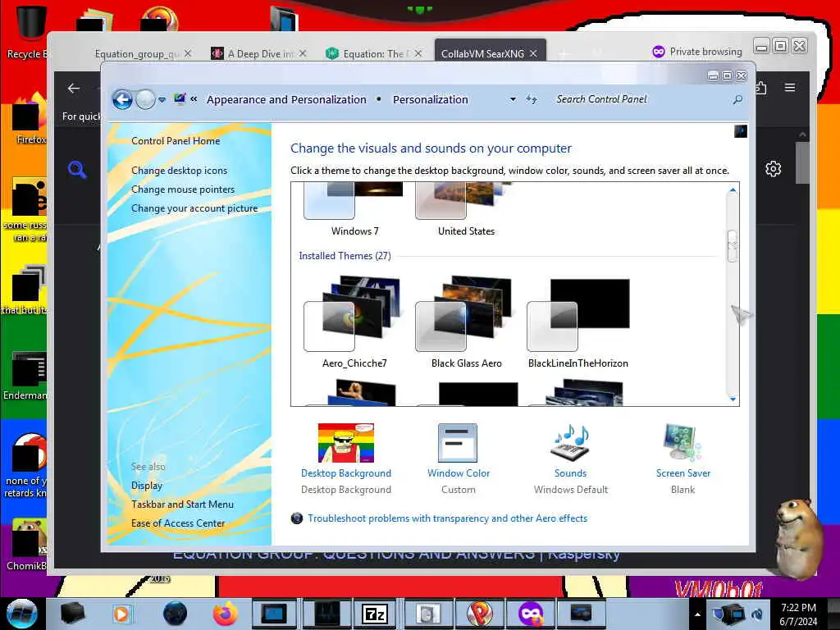Select the United States theme
This screenshot has height=630, width=840.
(x=466, y=209)
